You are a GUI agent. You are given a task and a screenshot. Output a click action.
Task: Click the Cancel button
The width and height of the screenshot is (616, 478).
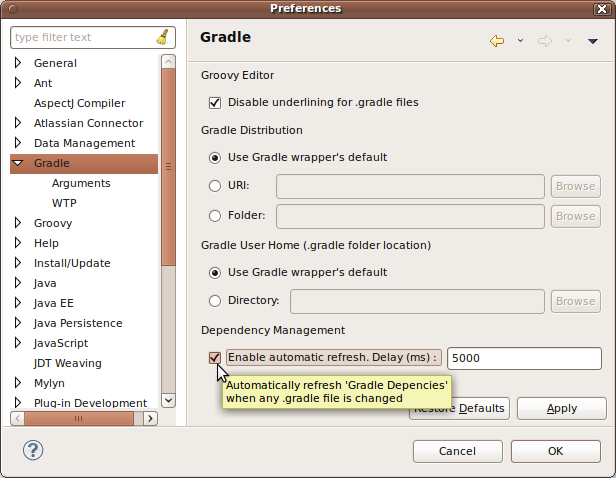click(x=458, y=451)
